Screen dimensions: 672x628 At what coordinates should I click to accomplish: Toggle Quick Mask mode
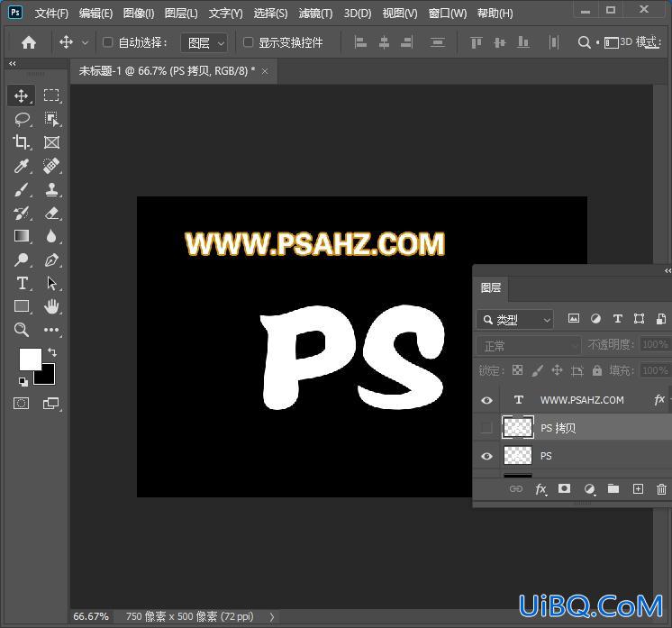tap(21, 403)
